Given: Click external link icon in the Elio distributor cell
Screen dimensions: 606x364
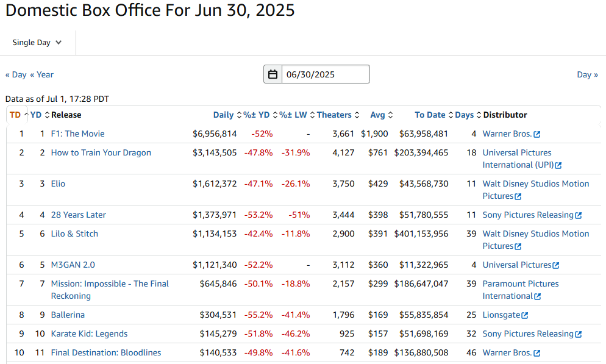Looking at the screenshot, I should coord(518,196).
